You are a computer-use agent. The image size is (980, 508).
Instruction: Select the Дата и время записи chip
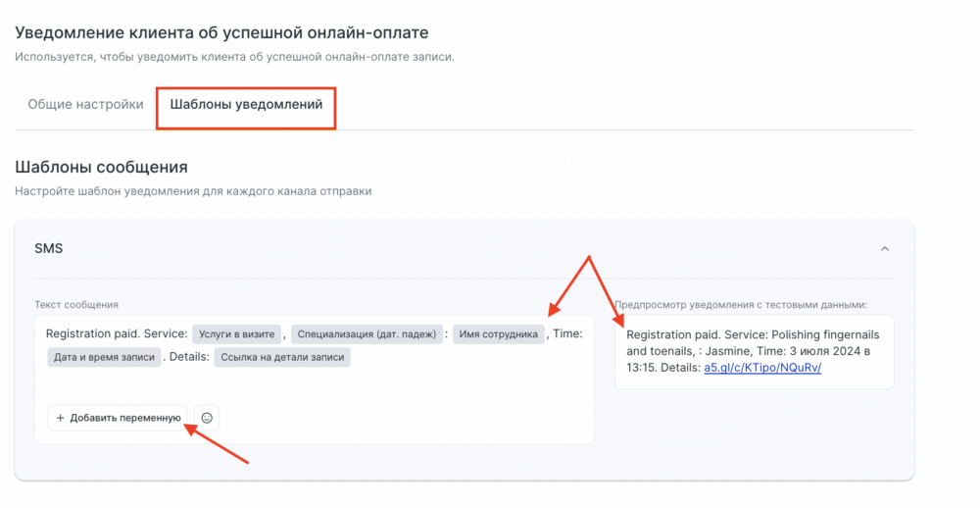click(104, 357)
